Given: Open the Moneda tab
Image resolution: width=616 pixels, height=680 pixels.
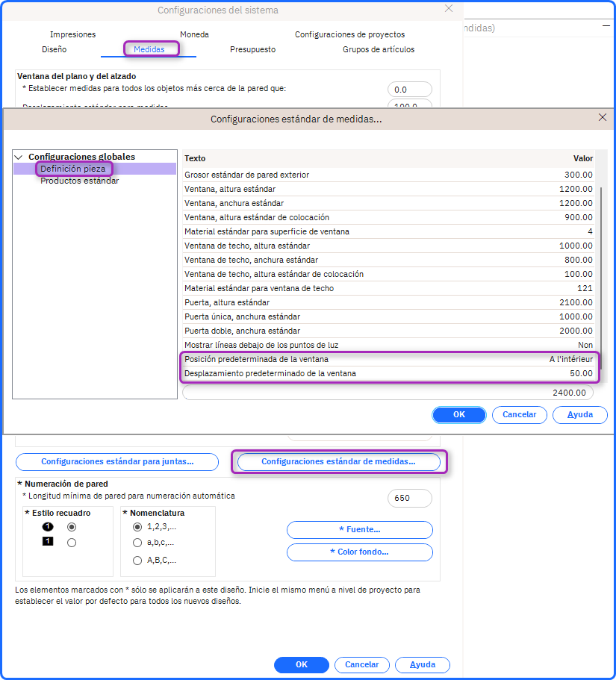Looking at the screenshot, I should click(x=194, y=34).
